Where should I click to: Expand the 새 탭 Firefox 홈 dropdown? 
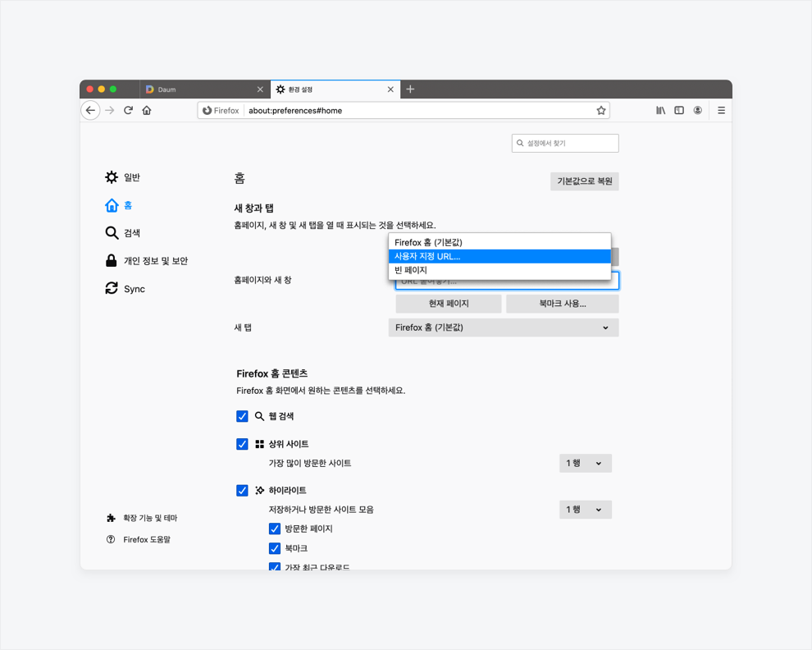(504, 327)
